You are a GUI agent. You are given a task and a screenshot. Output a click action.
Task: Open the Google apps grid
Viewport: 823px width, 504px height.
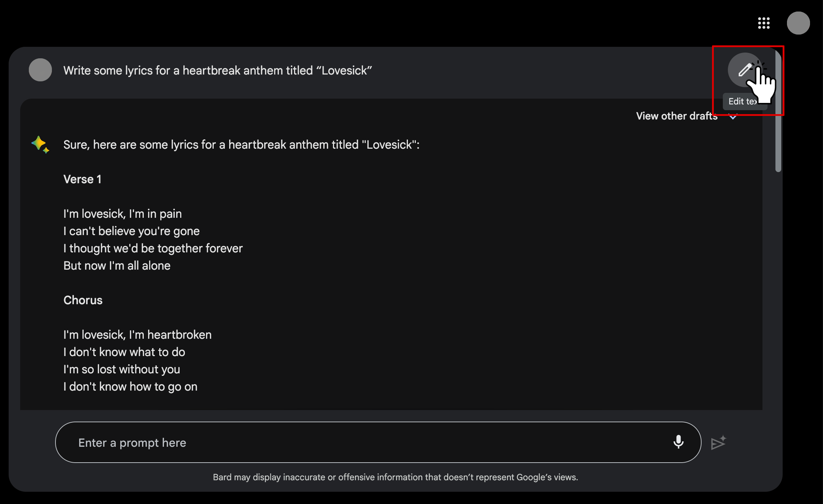coord(764,23)
